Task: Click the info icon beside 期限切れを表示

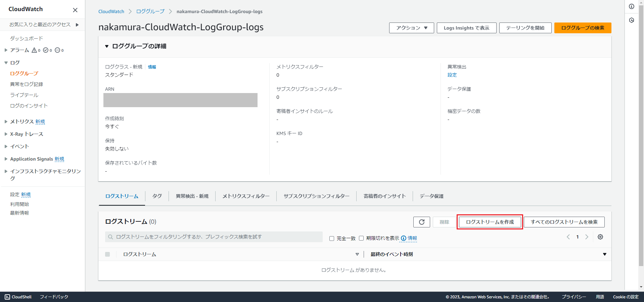Action: click(x=404, y=238)
